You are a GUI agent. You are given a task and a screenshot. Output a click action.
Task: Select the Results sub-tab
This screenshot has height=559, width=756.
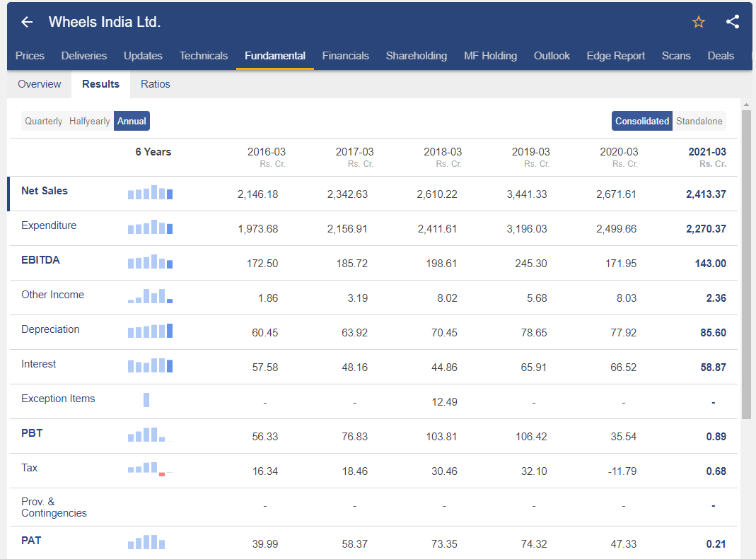pyautogui.click(x=100, y=84)
